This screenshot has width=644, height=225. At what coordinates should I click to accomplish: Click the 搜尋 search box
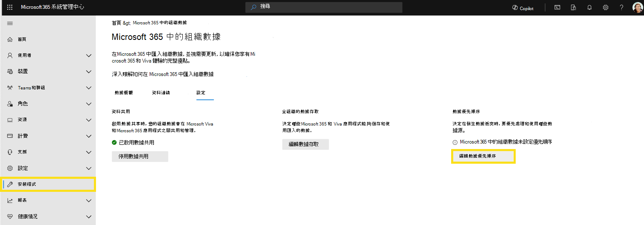click(324, 8)
